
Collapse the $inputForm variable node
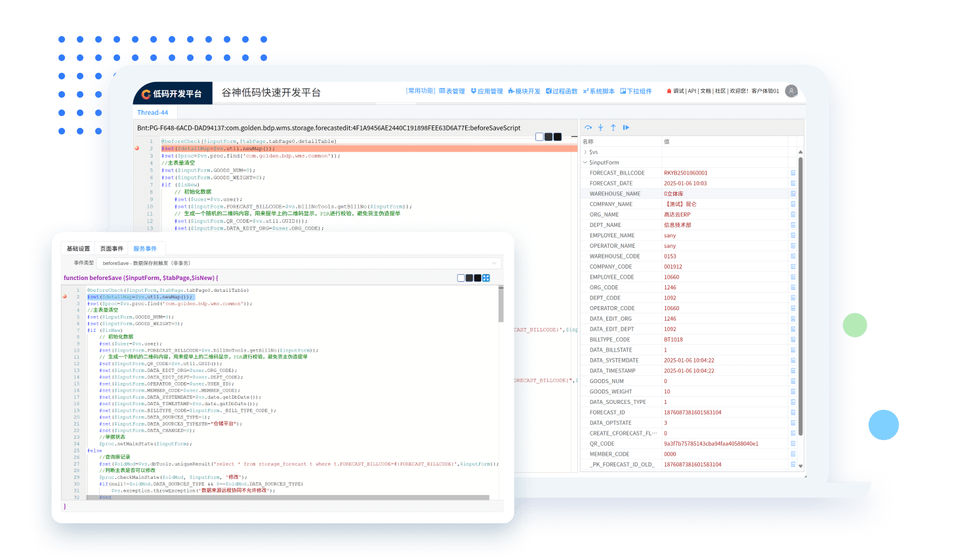pyautogui.click(x=585, y=163)
